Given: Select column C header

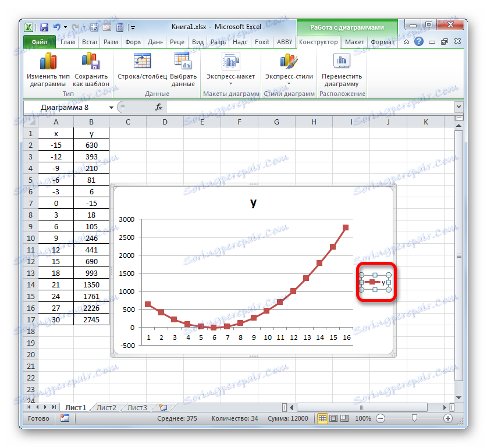Looking at the screenshot, I should (127, 122).
